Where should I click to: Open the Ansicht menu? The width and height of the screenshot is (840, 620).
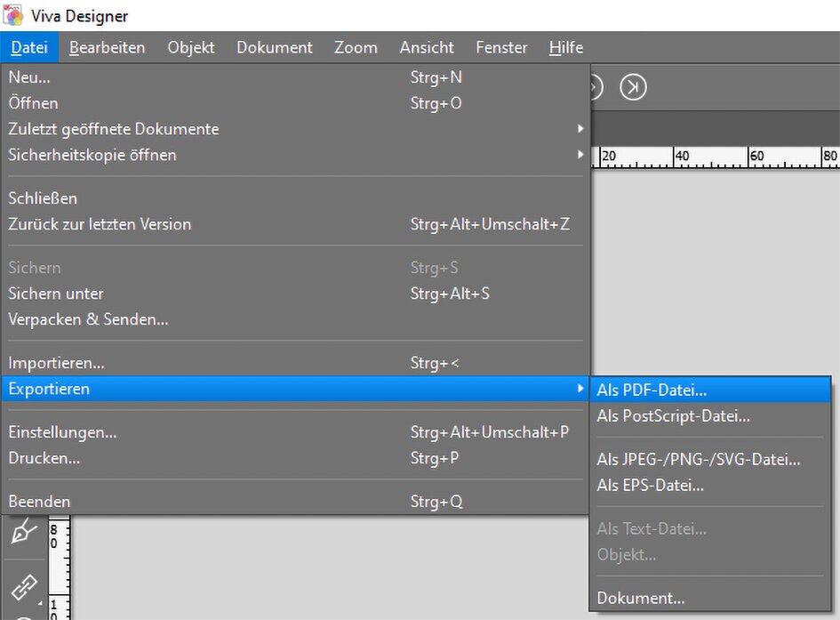point(427,47)
